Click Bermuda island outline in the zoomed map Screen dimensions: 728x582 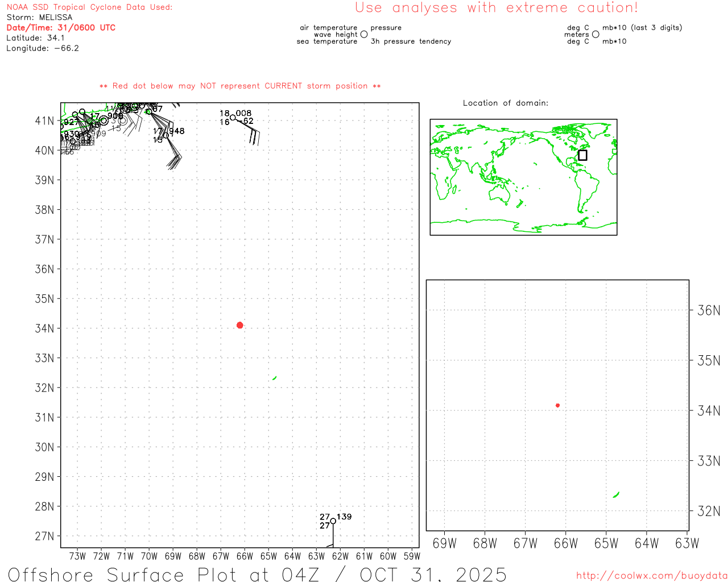click(616, 495)
